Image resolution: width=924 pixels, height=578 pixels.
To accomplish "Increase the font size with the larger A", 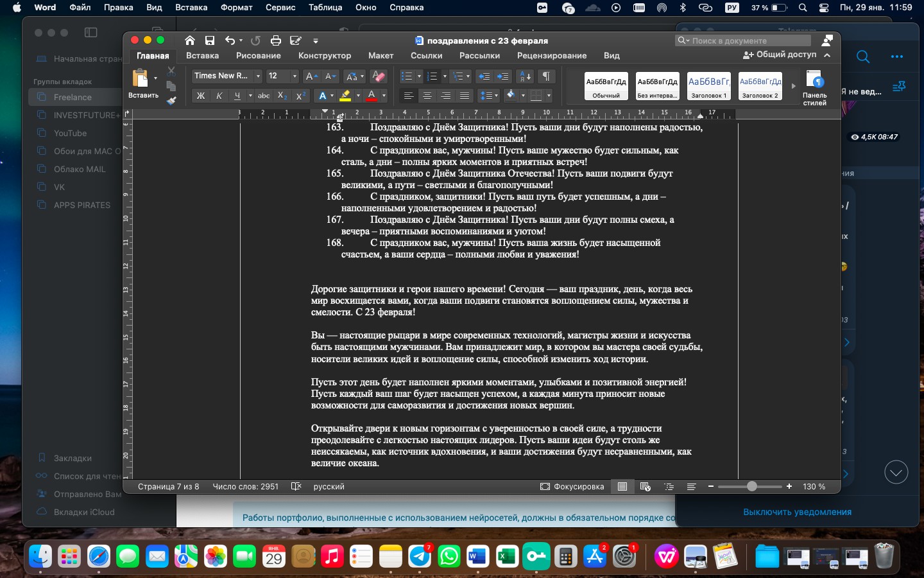I will [311, 76].
